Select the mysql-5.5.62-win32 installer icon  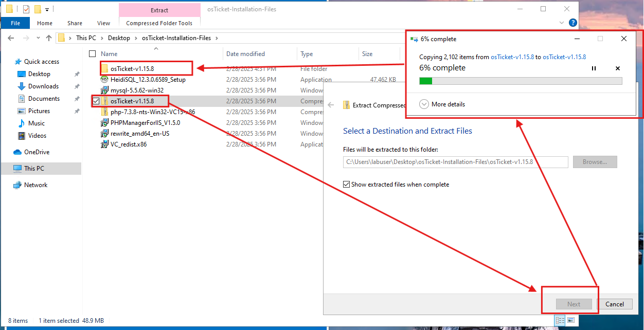coord(105,90)
